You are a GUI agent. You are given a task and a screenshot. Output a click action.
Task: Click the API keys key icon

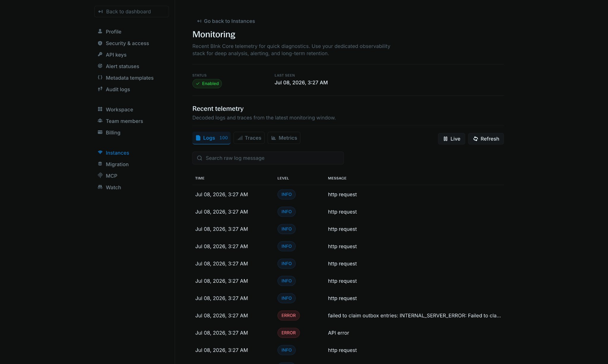pos(100,54)
